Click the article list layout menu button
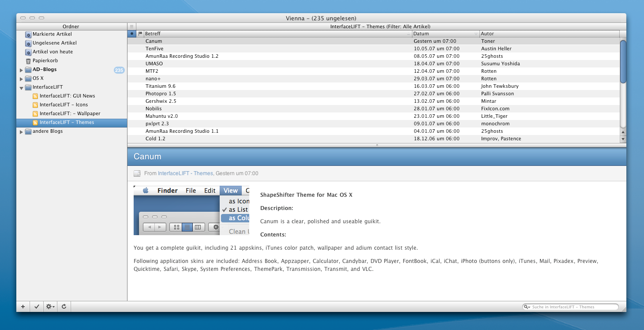 click(x=131, y=26)
